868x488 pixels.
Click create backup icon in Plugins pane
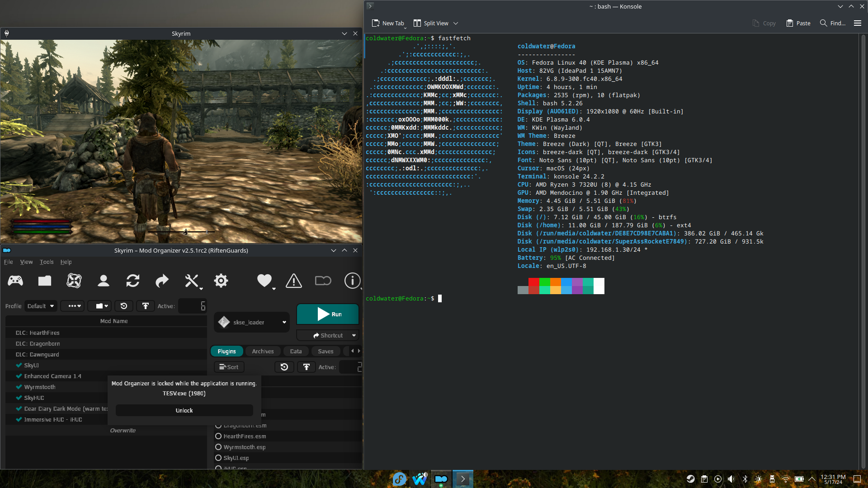point(307,367)
